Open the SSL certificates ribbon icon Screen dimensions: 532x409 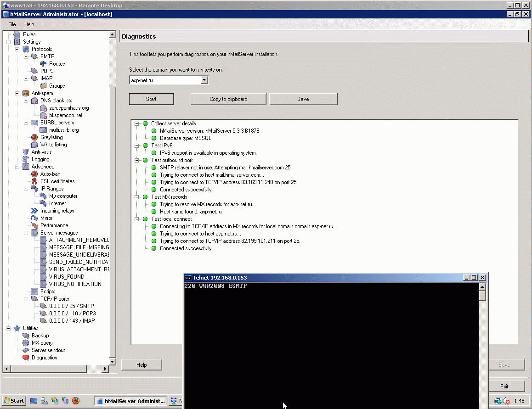click(34, 181)
